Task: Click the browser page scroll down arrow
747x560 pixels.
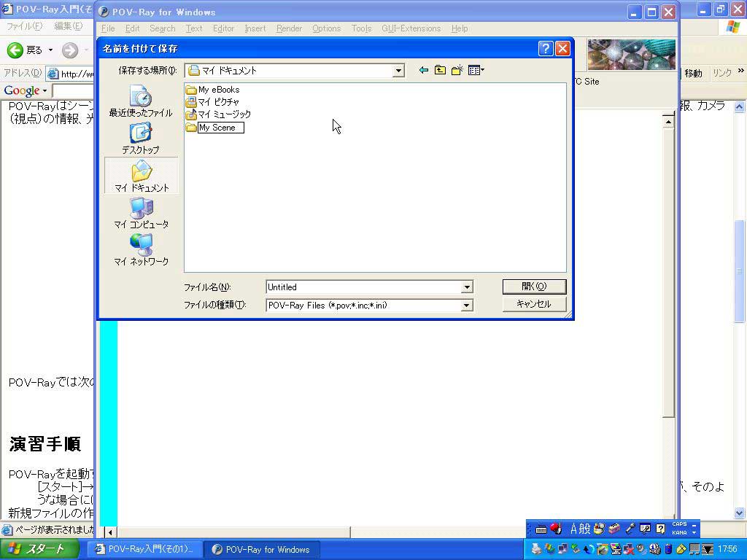Action: (740, 513)
